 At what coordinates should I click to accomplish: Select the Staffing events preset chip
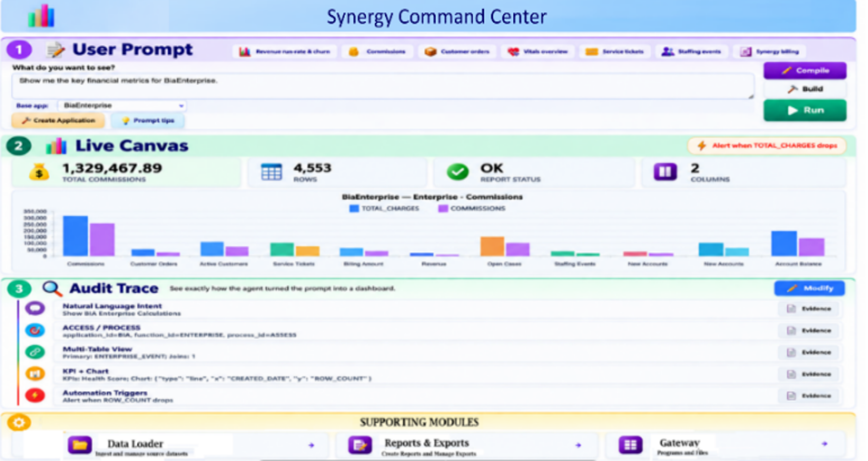pyautogui.click(x=691, y=52)
